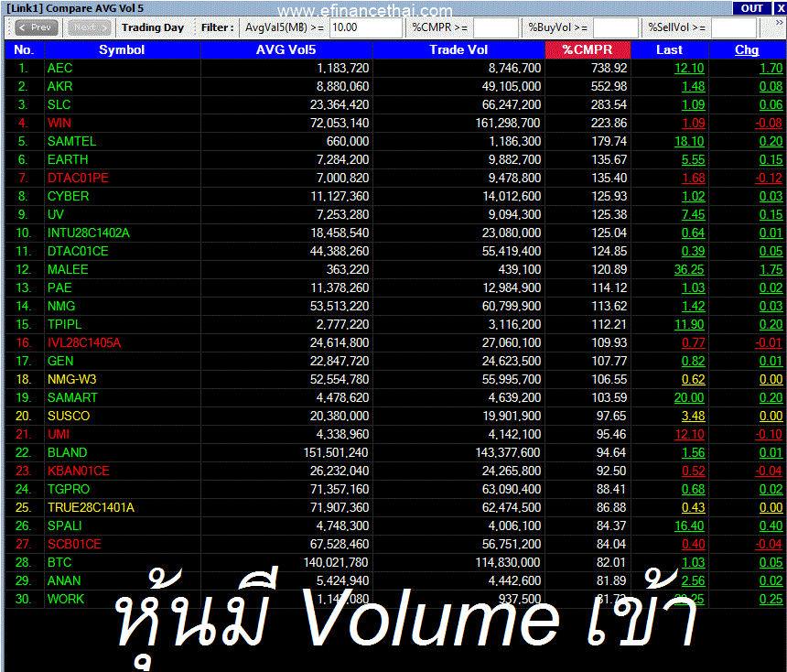
Task: Click the disabled Next button
Action: (x=90, y=27)
